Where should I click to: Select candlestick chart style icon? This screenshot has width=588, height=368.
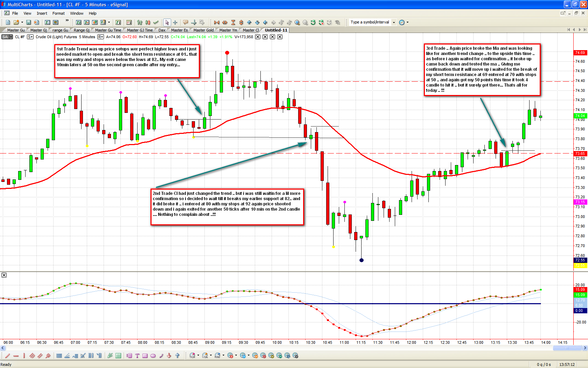tap(148, 22)
